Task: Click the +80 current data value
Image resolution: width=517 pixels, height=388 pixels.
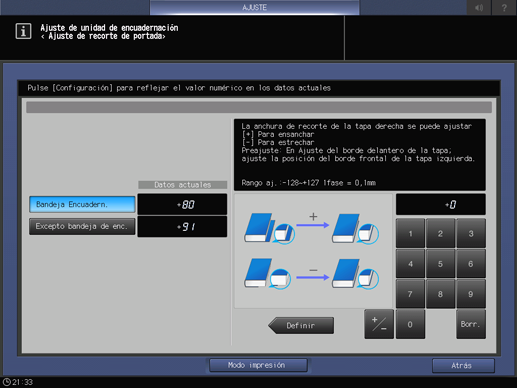Action: [182, 204]
